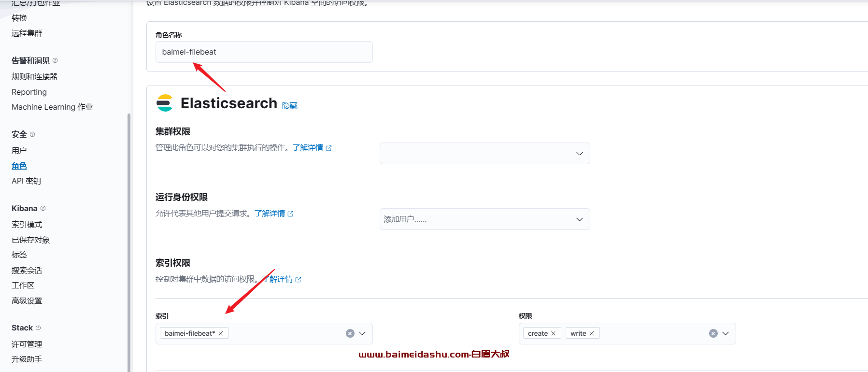Open Reporting in the sidebar
The image size is (868, 372).
coord(29,92)
